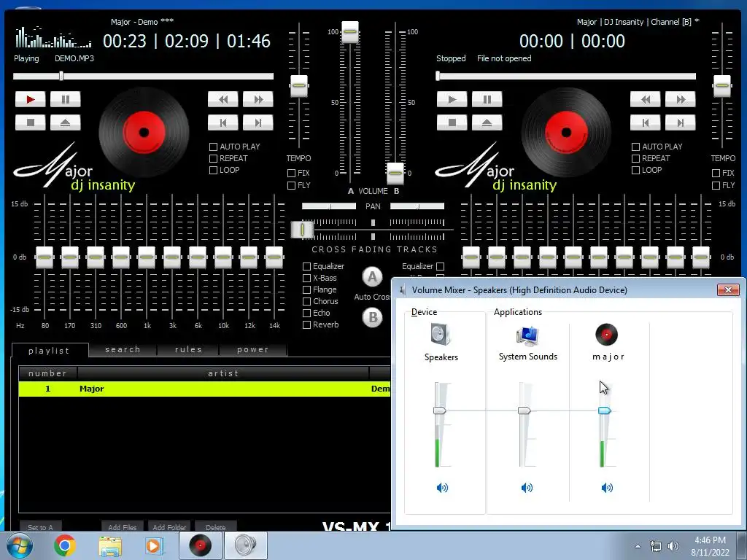747x560 pixels.
Task: Enable X-Bass effect for channel A
Action: pyautogui.click(x=307, y=278)
